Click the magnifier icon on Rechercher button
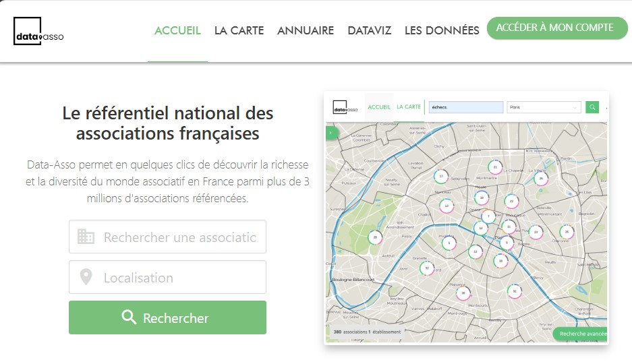Viewport: 632px width, 364px height. pyautogui.click(x=129, y=317)
